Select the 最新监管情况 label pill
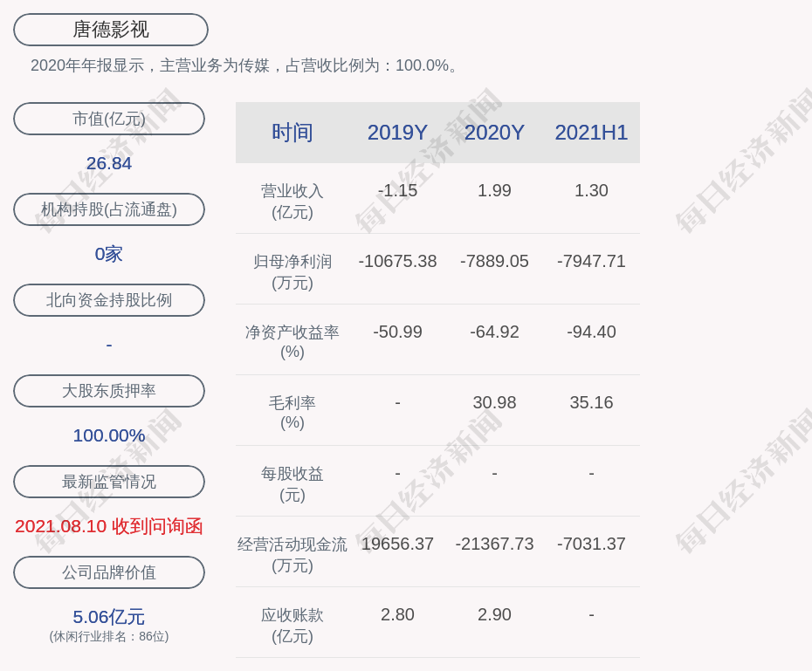The height and width of the screenshot is (671, 812). (x=109, y=482)
